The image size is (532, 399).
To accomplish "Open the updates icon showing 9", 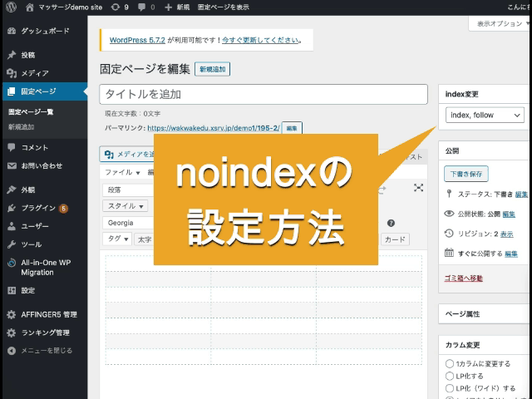I will tap(120, 7).
